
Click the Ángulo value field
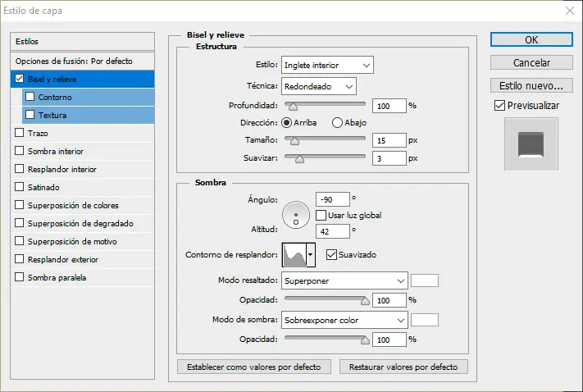coord(333,199)
